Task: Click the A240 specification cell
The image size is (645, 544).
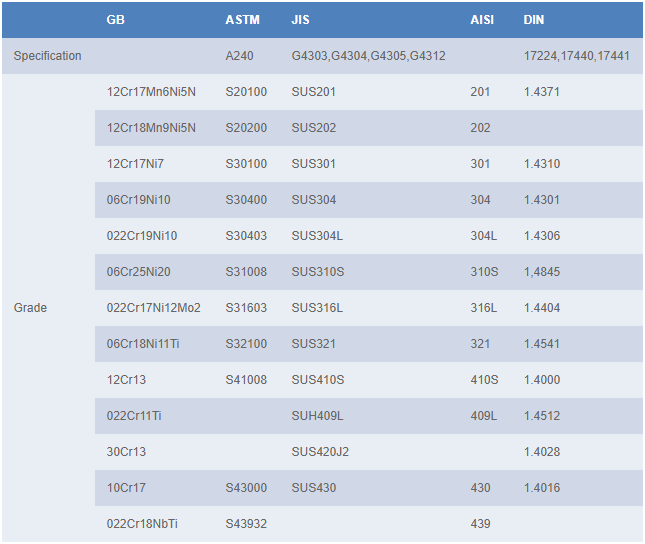Action: click(240, 56)
